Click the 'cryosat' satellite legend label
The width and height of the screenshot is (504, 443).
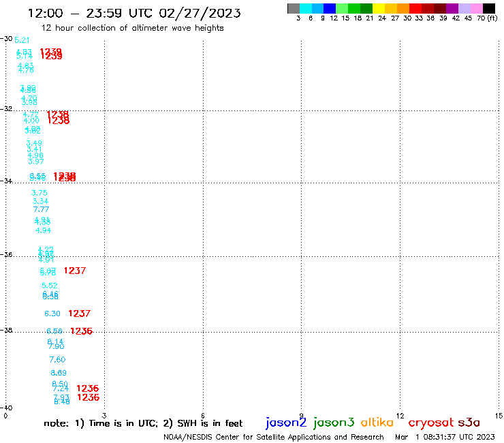(431, 423)
